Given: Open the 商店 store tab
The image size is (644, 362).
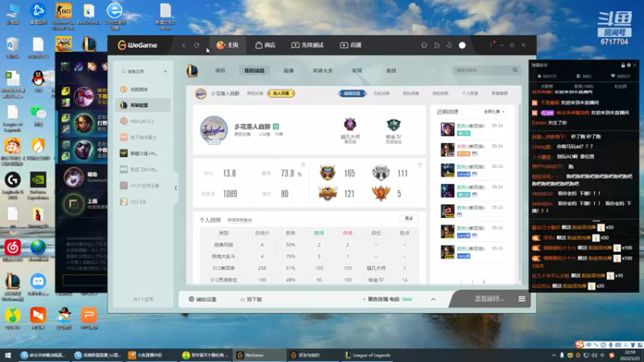Looking at the screenshot, I should (x=266, y=45).
